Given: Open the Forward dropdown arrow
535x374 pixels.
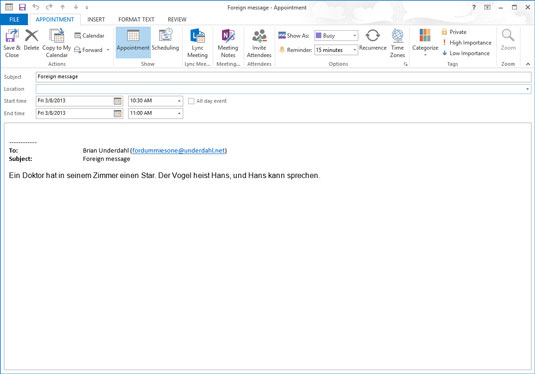Looking at the screenshot, I should [x=108, y=50].
